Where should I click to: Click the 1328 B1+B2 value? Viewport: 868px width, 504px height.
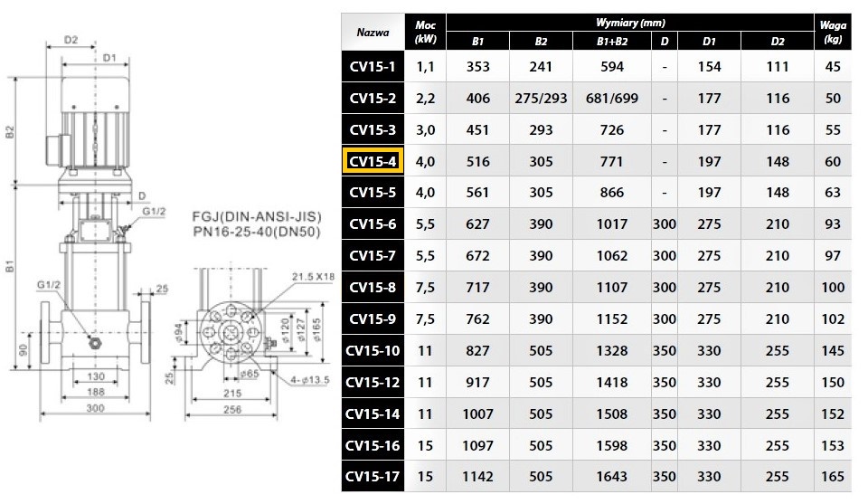[x=612, y=350]
